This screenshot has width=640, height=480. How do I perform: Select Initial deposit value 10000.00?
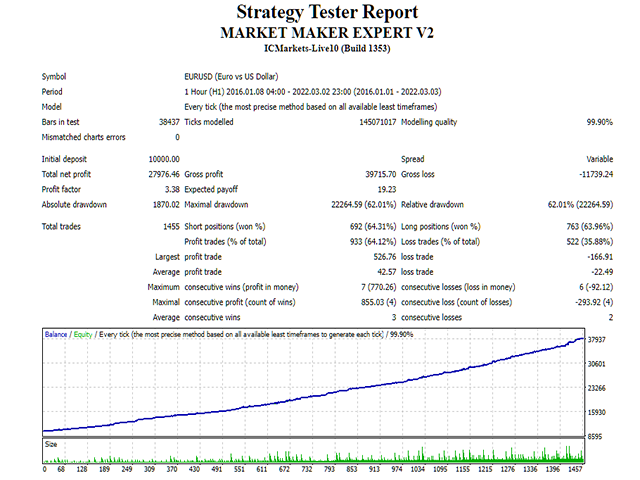(164, 159)
